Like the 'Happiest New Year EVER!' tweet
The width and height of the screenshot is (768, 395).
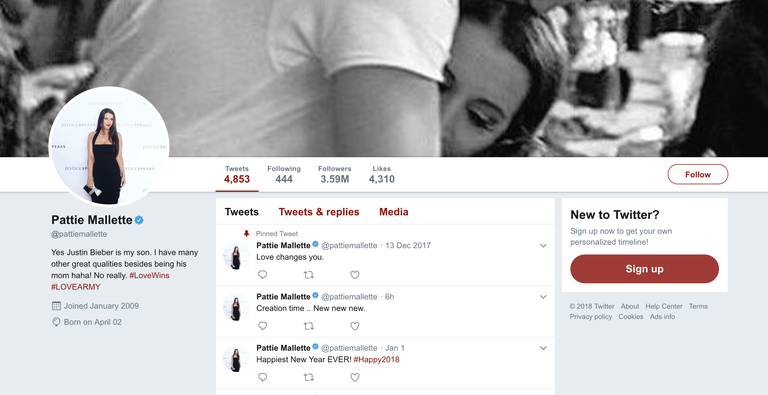click(355, 377)
